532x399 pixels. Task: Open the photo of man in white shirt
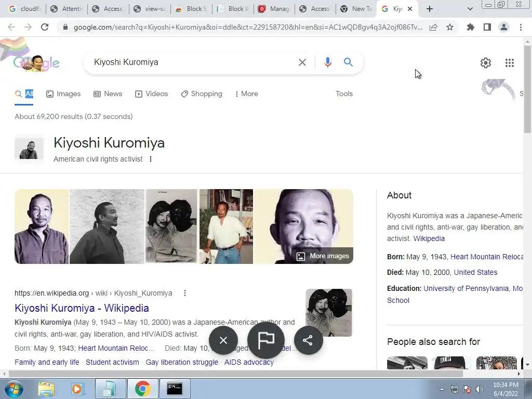[x=226, y=227]
